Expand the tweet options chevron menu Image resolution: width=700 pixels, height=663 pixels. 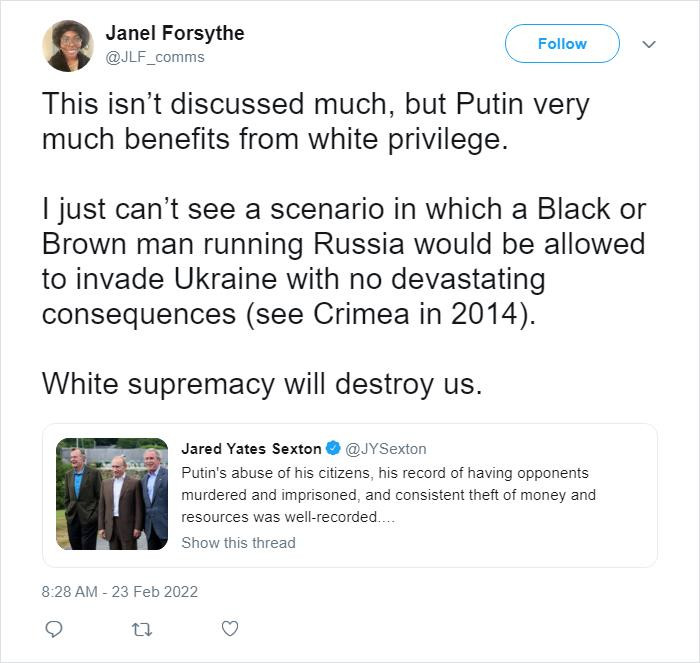pyautogui.click(x=648, y=44)
